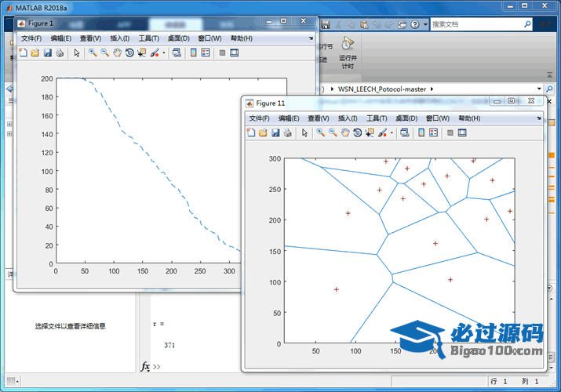Select Edit Plot arrow in Figure 1 toolbar
The width and height of the screenshot is (561, 392).
click(x=77, y=53)
